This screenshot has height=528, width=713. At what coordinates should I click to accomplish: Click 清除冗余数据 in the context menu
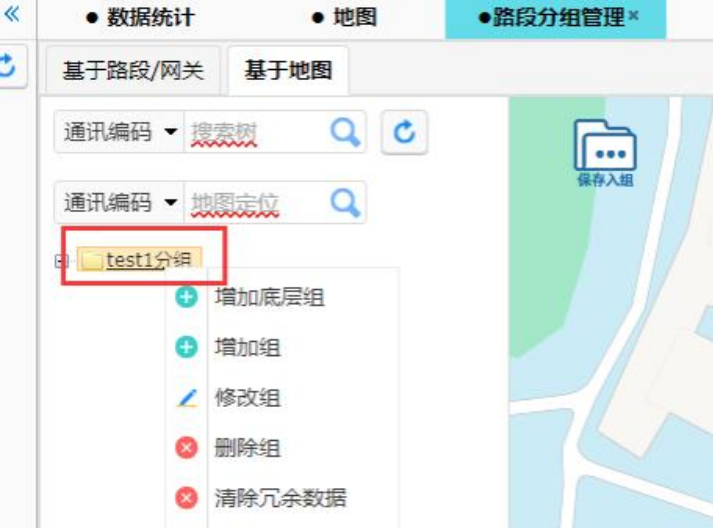tap(279, 497)
